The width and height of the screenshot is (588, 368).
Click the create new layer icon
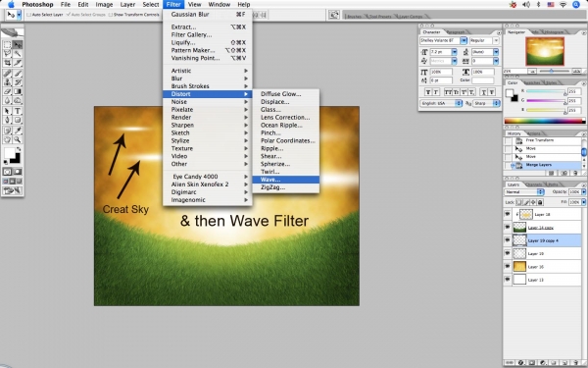564,362
